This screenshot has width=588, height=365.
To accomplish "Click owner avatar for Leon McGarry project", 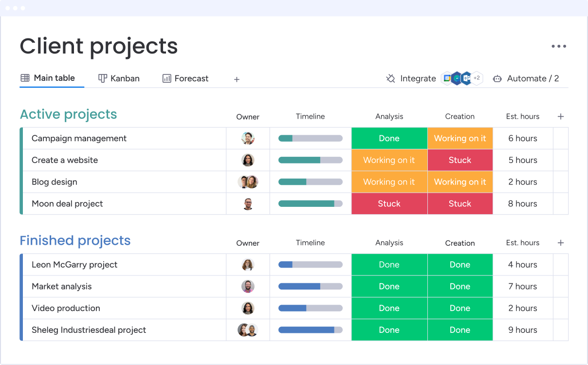I will tap(248, 265).
